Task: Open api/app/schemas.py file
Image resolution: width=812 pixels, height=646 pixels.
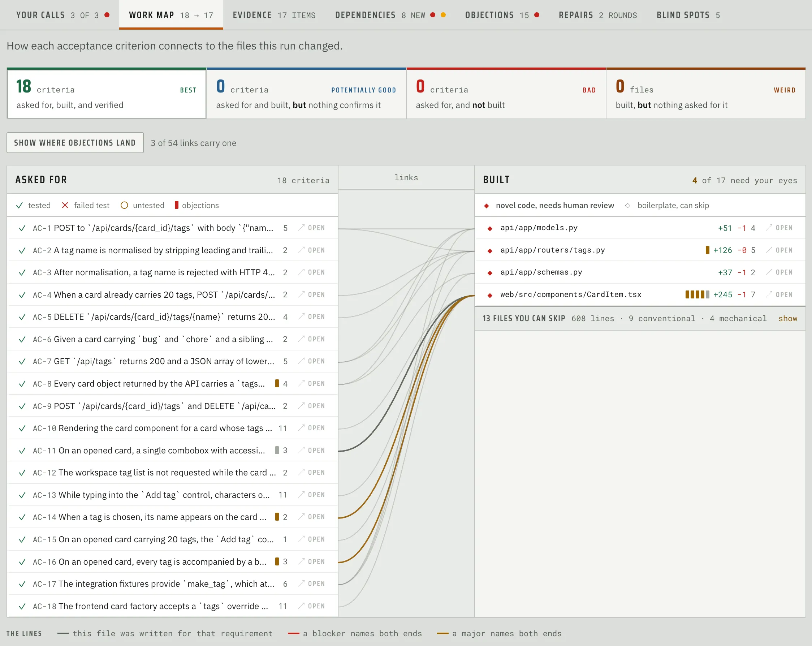Action: 779,272
